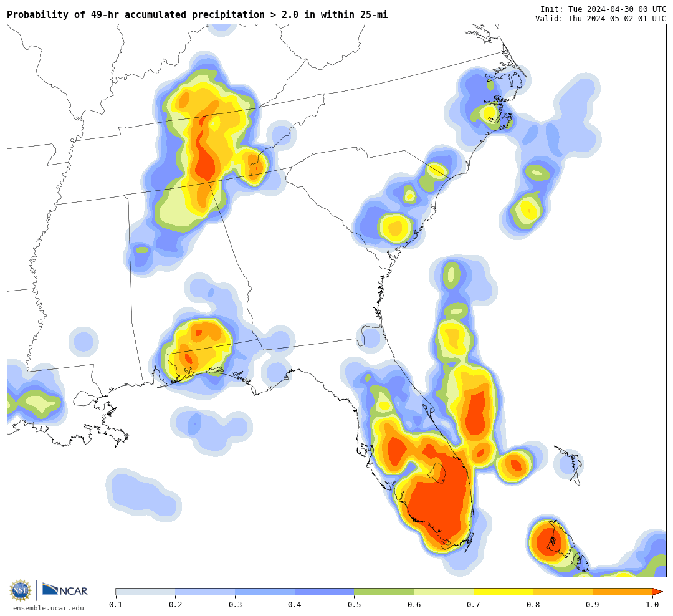
Task: Click the 0.7 colorbar tick label
Action: click(x=474, y=604)
